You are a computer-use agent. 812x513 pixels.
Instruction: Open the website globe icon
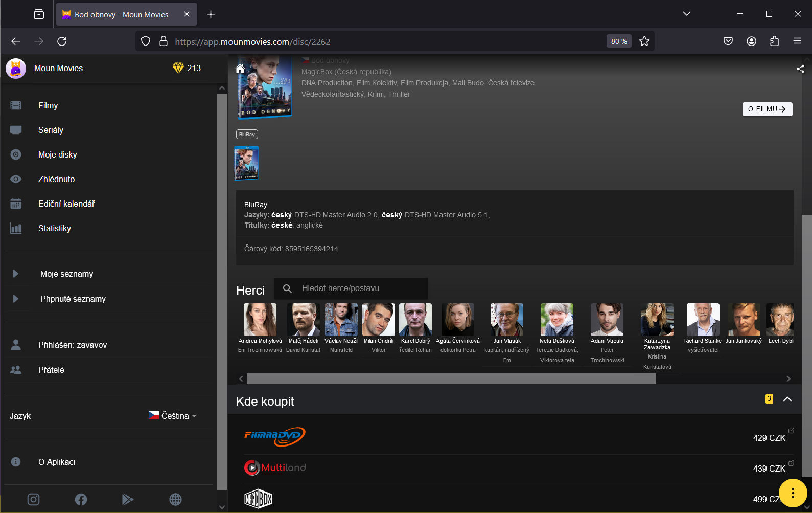click(175, 499)
